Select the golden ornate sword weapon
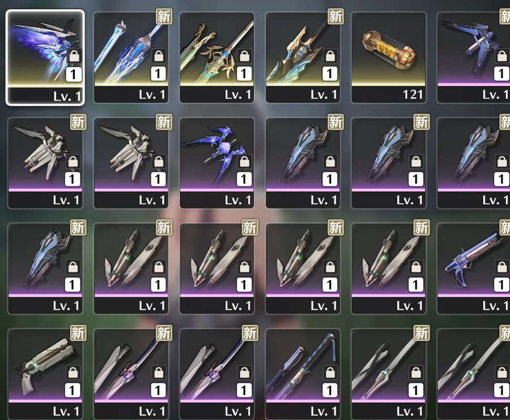This screenshot has height=420, width=510. [217, 58]
